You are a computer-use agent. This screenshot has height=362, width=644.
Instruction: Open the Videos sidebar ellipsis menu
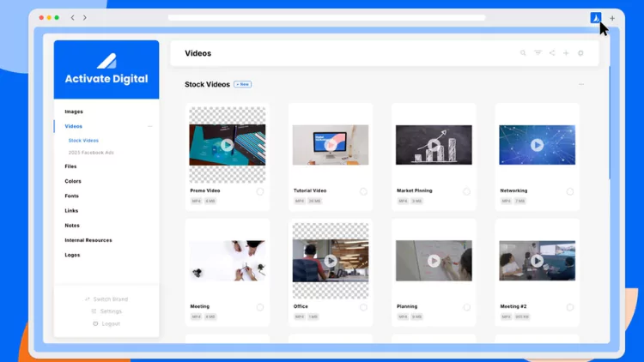pyautogui.click(x=150, y=126)
